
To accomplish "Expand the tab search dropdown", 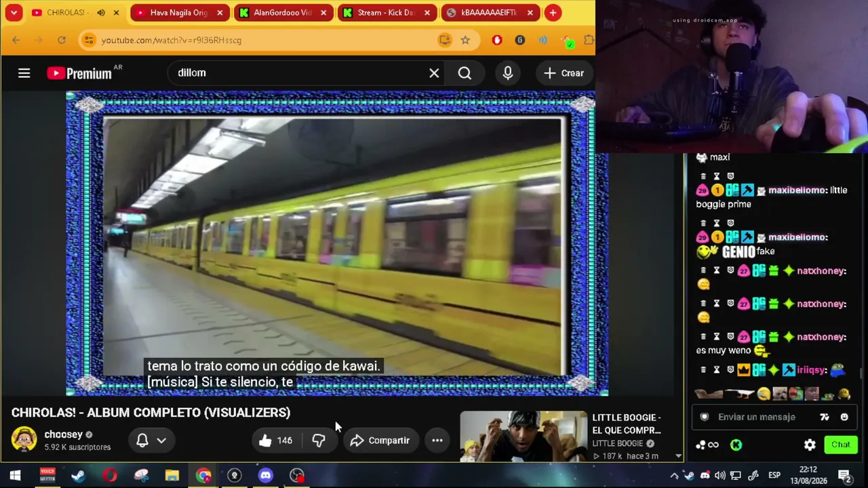I will point(14,13).
